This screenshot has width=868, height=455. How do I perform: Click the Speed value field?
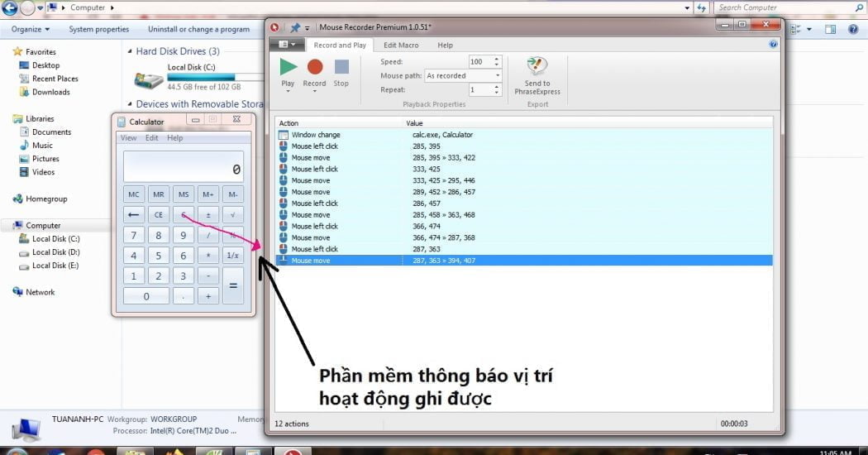(479, 61)
